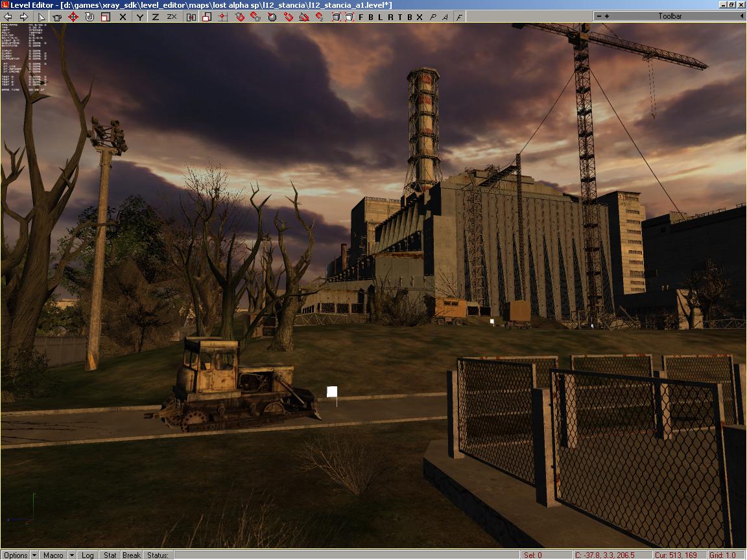Viewport: 747px width, 560px height.
Task: Activate the Add object bucket tool
Action: (57, 17)
